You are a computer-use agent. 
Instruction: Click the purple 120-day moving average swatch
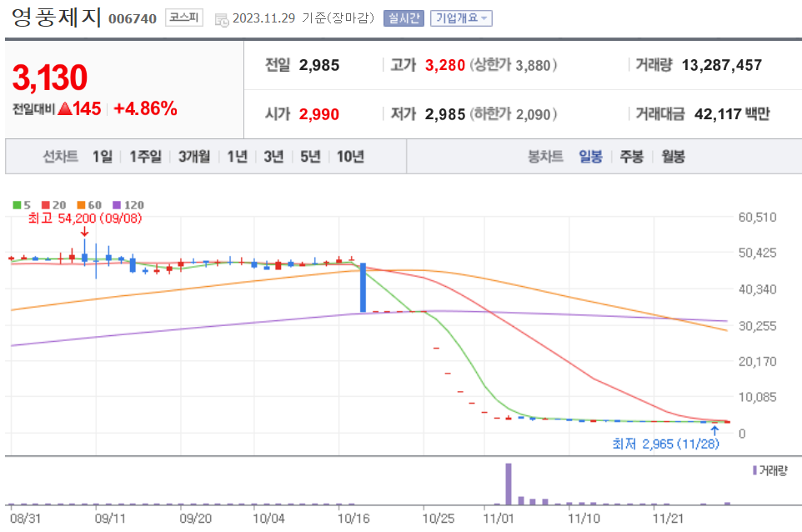117,205
